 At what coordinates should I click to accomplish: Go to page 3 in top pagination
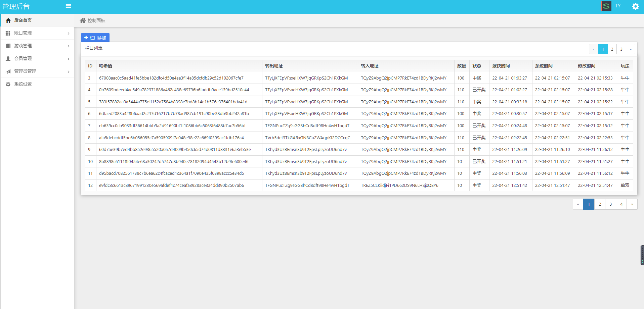621,49
